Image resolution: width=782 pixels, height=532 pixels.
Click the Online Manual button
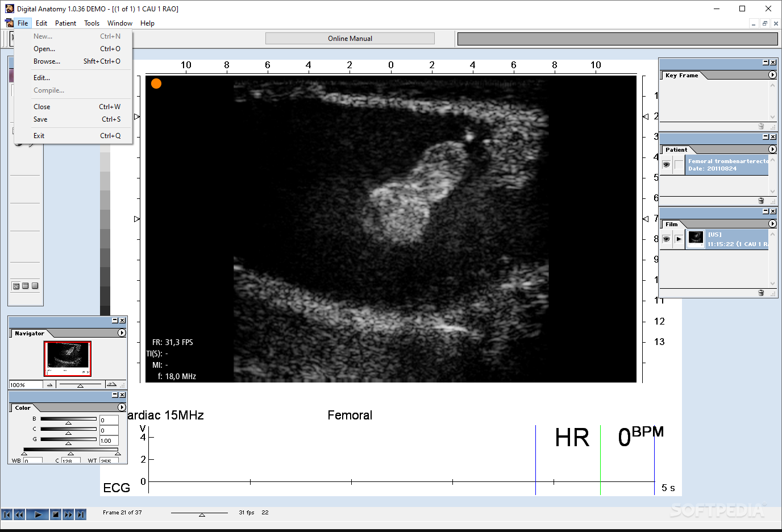(350, 39)
